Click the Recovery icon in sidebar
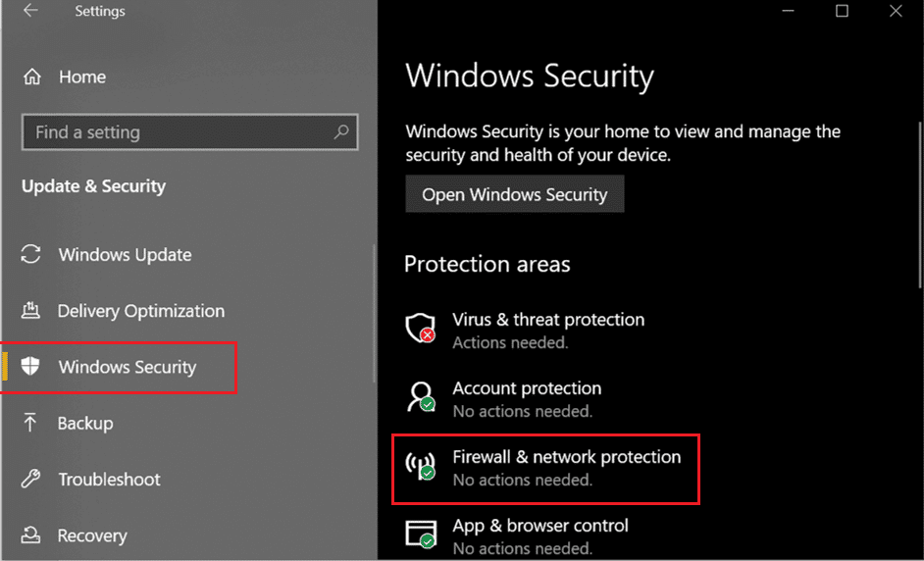 coord(30,535)
